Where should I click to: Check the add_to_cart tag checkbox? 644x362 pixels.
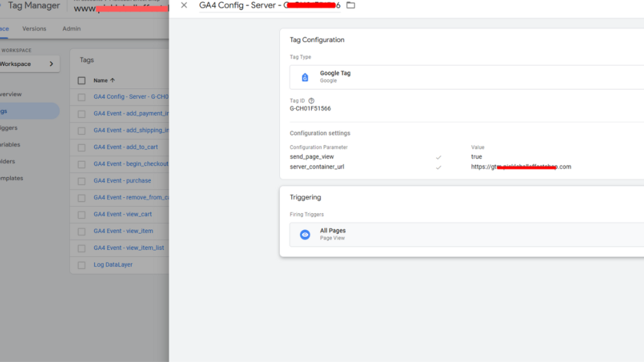(82, 148)
